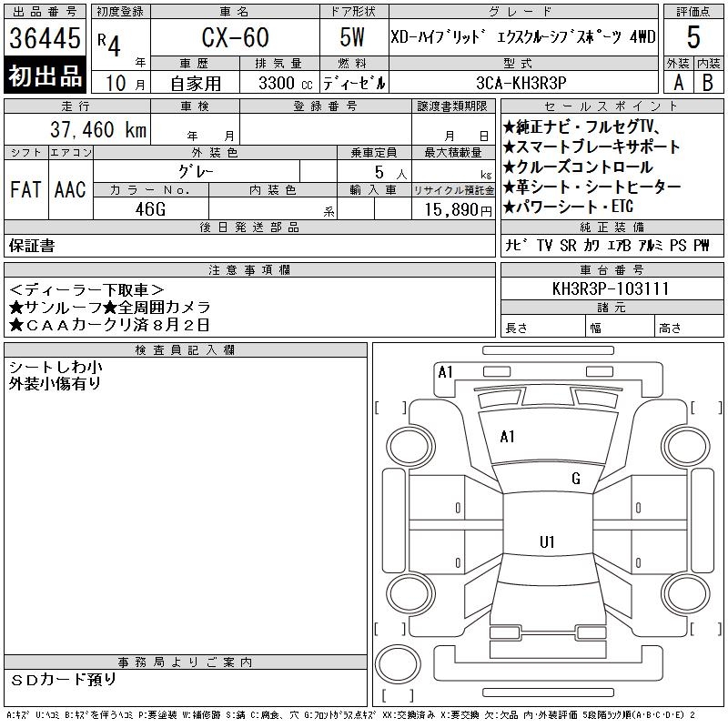Select the パワーシート・ETC line
This screenshot has height=728, width=728.
(568, 207)
